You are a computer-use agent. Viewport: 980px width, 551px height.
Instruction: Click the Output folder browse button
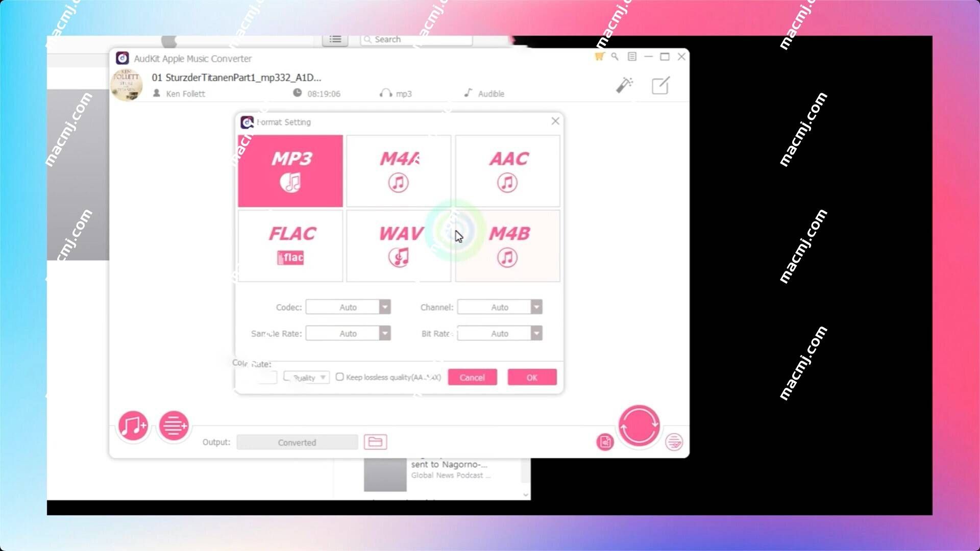(375, 442)
